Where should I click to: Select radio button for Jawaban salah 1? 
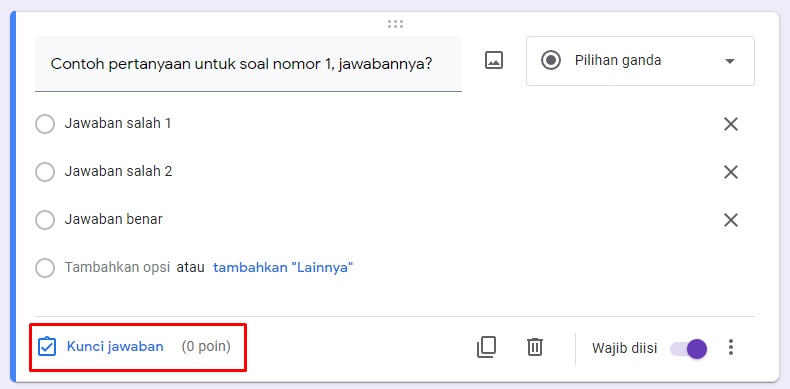pos(45,124)
